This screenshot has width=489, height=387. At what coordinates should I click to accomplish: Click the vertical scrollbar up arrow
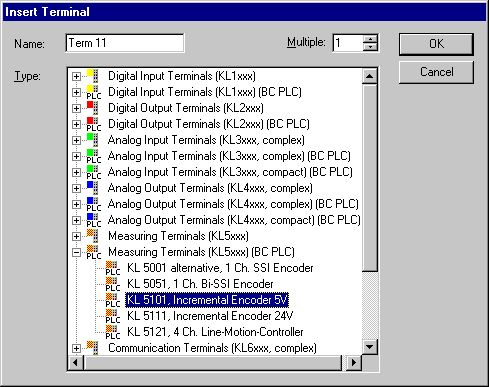click(369, 76)
